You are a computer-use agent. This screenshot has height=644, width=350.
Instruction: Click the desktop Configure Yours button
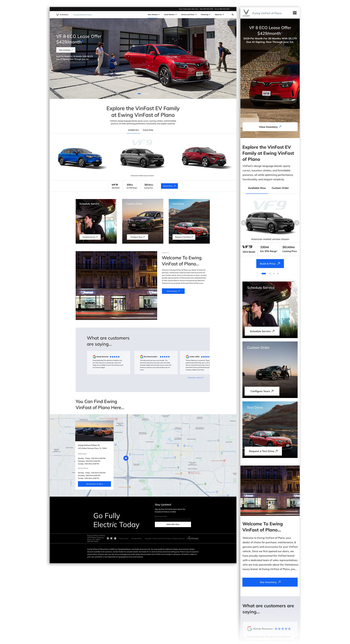(137, 237)
